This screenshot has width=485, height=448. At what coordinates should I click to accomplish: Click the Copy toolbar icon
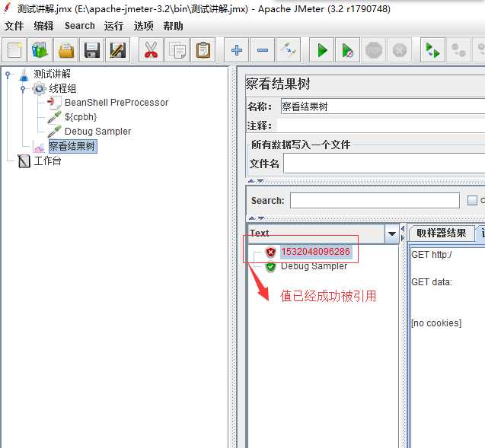pyautogui.click(x=177, y=50)
